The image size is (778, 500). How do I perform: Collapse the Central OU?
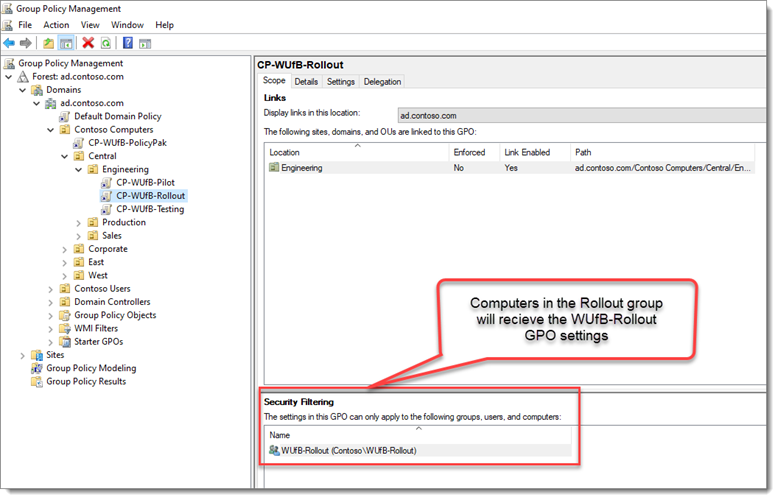point(65,156)
